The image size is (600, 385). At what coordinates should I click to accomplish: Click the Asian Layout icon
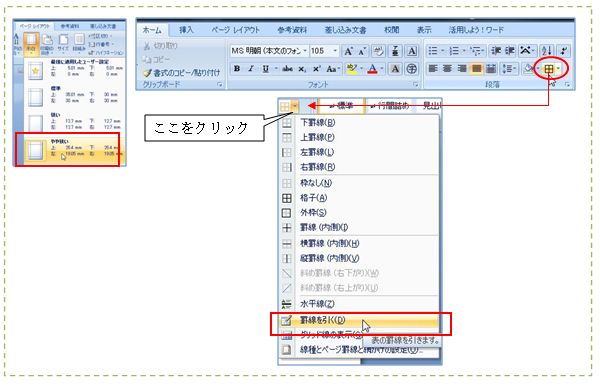pos(525,51)
